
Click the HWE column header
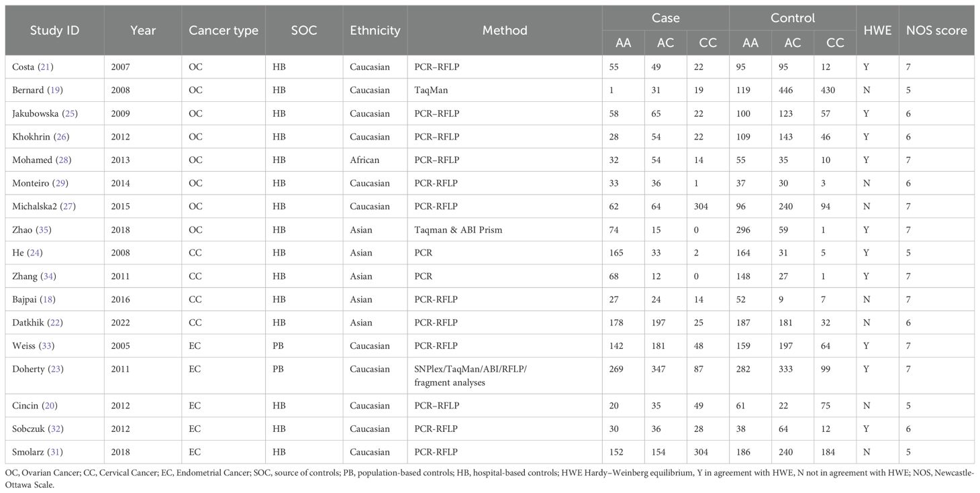click(x=877, y=30)
